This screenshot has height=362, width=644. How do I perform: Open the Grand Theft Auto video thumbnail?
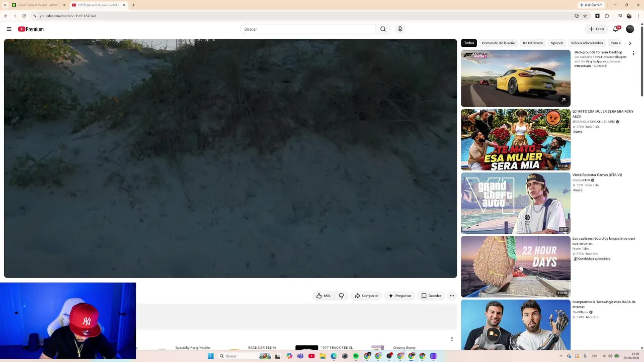pyautogui.click(x=516, y=204)
